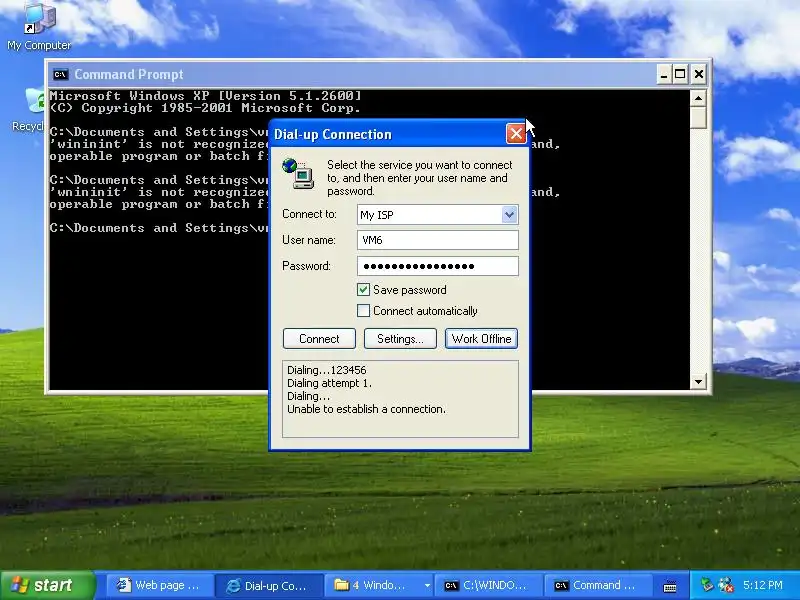This screenshot has width=800, height=600.
Task: Open dial-up Settings...
Action: click(400, 339)
